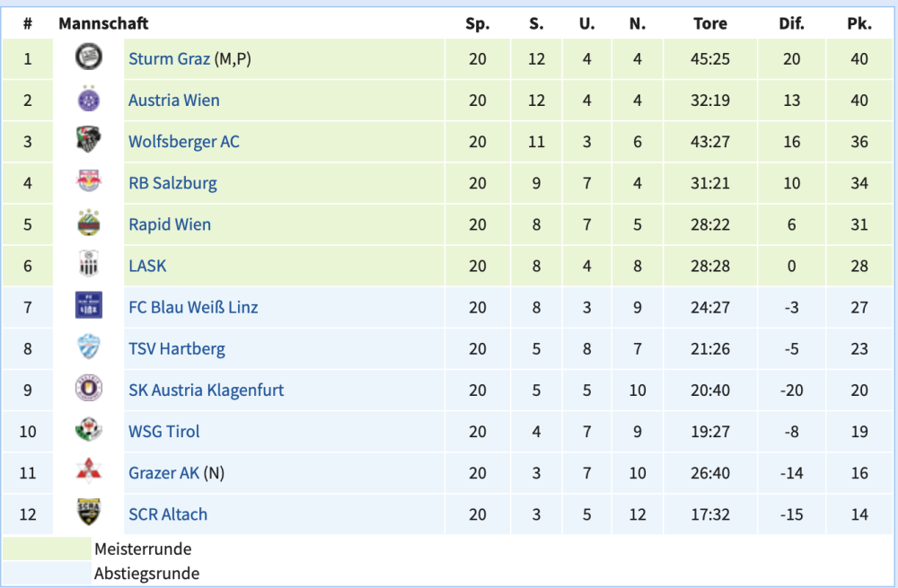The width and height of the screenshot is (898, 588).
Task: Click the Wolfsberger AC club crest
Action: 88,141
